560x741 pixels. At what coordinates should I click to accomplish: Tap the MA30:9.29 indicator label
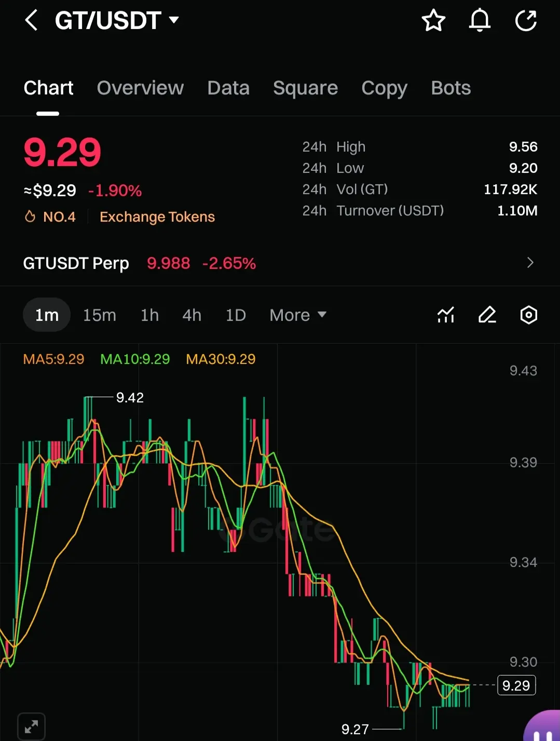click(x=221, y=359)
